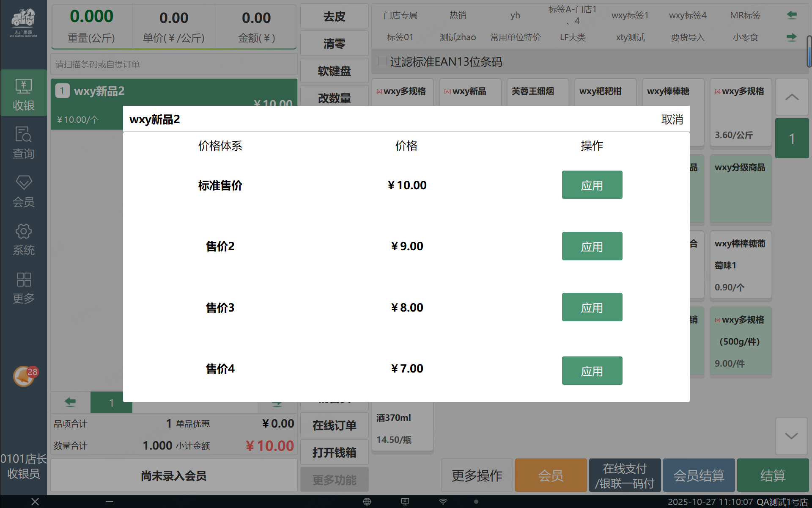Toggle 过滤标准EAN13位条码 checkbox
812x508 pixels.
coord(382,61)
